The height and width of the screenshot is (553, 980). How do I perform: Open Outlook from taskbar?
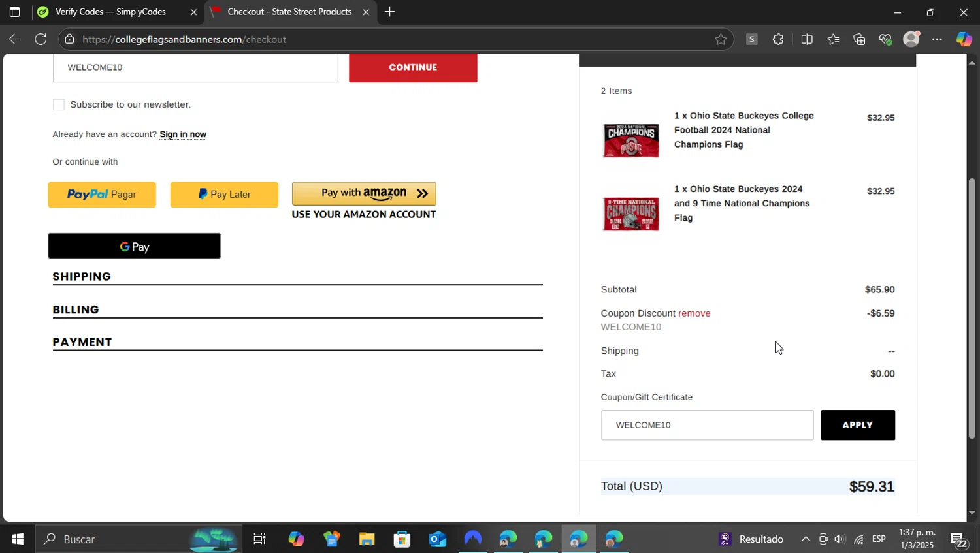[437, 539]
